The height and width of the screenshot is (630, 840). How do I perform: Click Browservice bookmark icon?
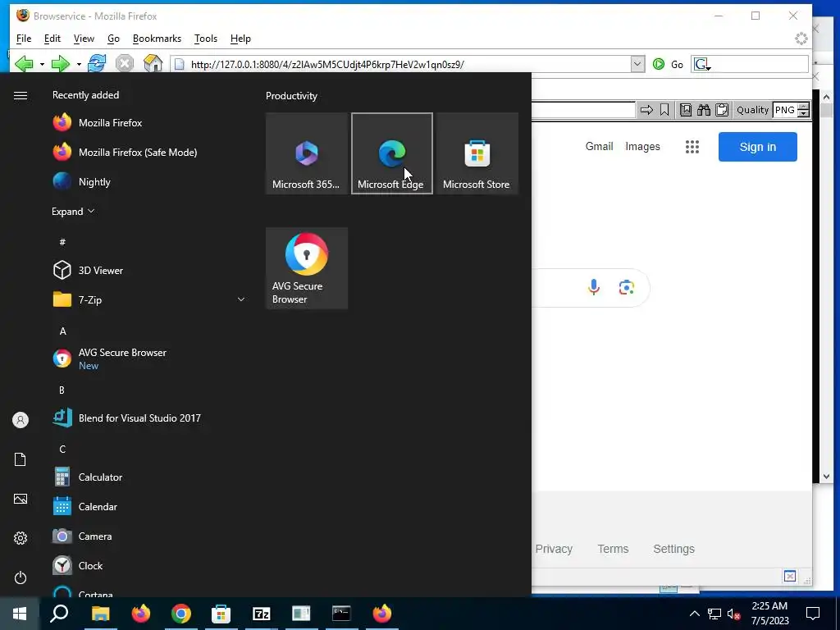pyautogui.click(x=664, y=110)
